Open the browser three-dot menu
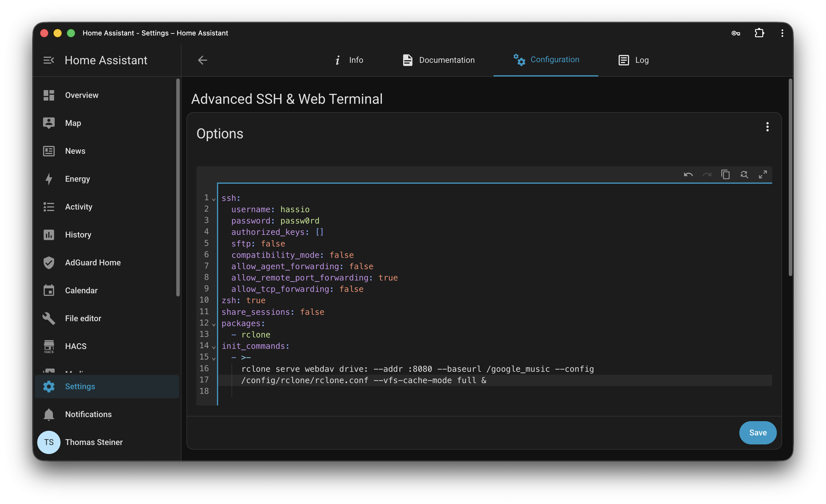 [782, 33]
